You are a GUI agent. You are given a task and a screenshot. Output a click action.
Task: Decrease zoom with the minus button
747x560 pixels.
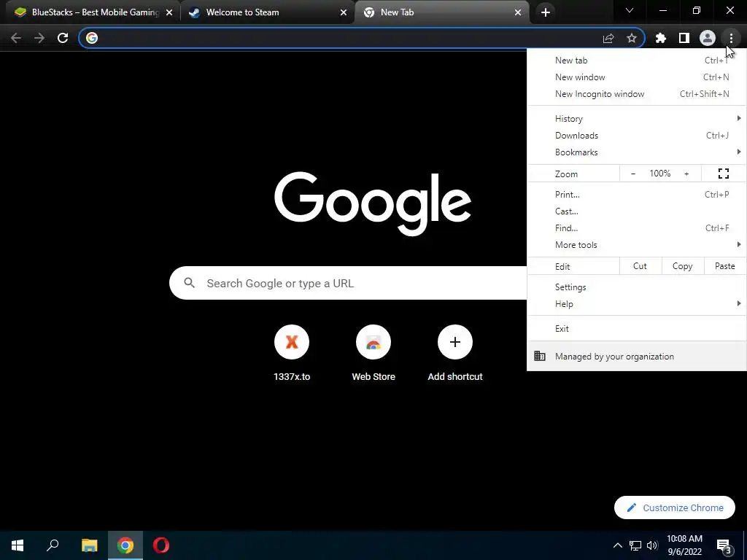[633, 174]
